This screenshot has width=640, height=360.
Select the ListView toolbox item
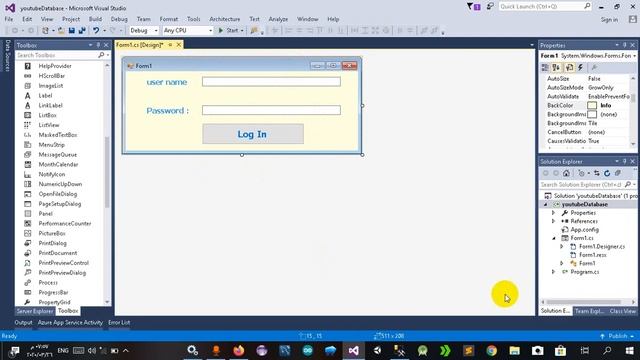(49, 125)
